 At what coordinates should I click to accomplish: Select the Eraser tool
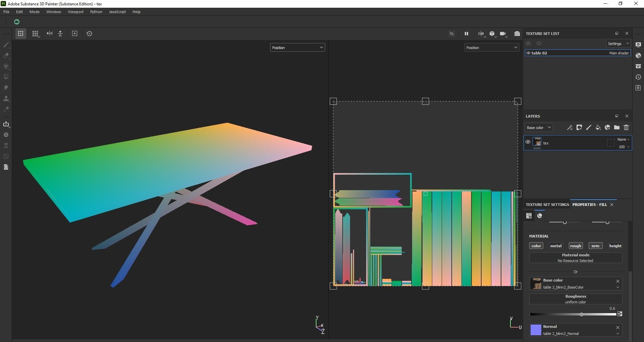click(6, 55)
